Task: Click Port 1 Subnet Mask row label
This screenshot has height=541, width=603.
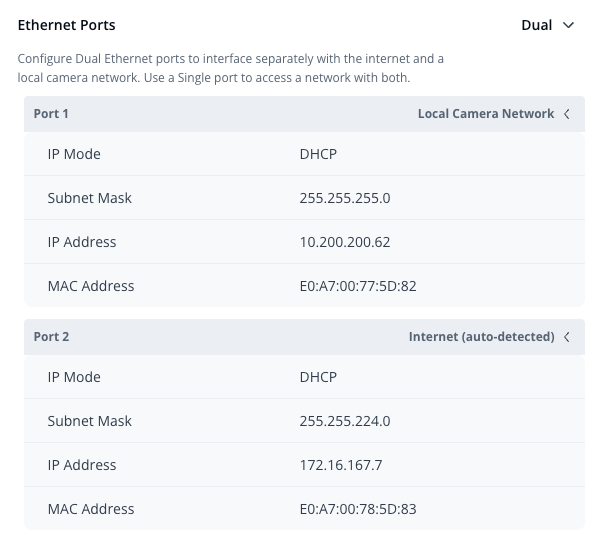Action: tap(89, 198)
